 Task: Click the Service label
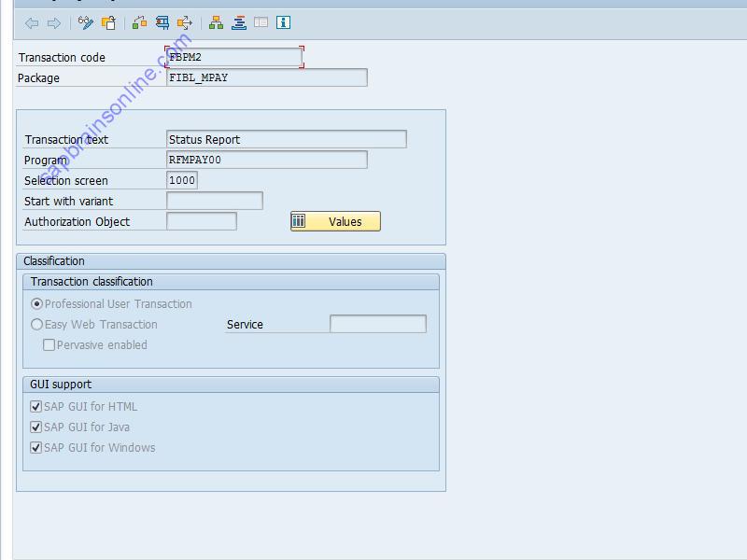point(245,324)
